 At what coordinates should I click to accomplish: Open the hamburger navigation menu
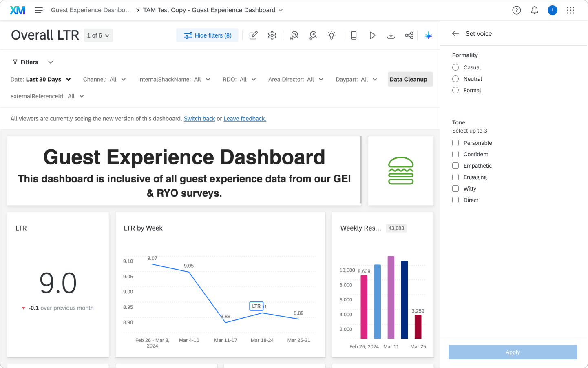(39, 10)
